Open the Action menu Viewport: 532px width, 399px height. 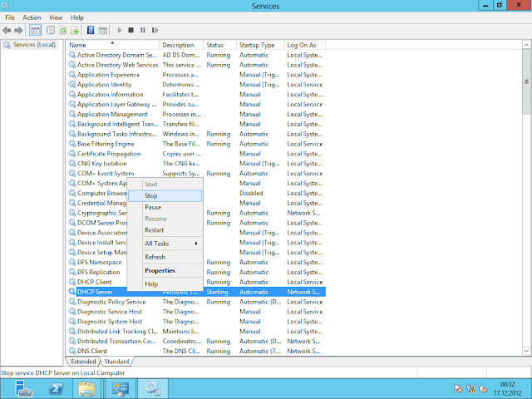coord(32,17)
